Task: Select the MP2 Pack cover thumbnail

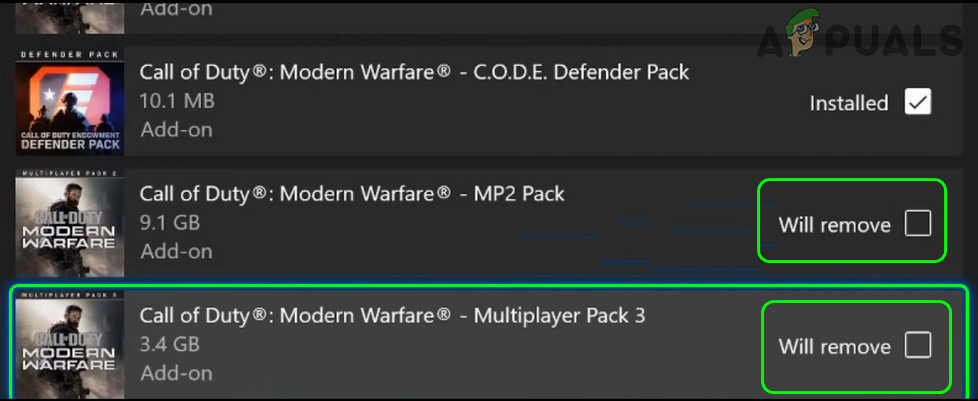Action: [70, 223]
